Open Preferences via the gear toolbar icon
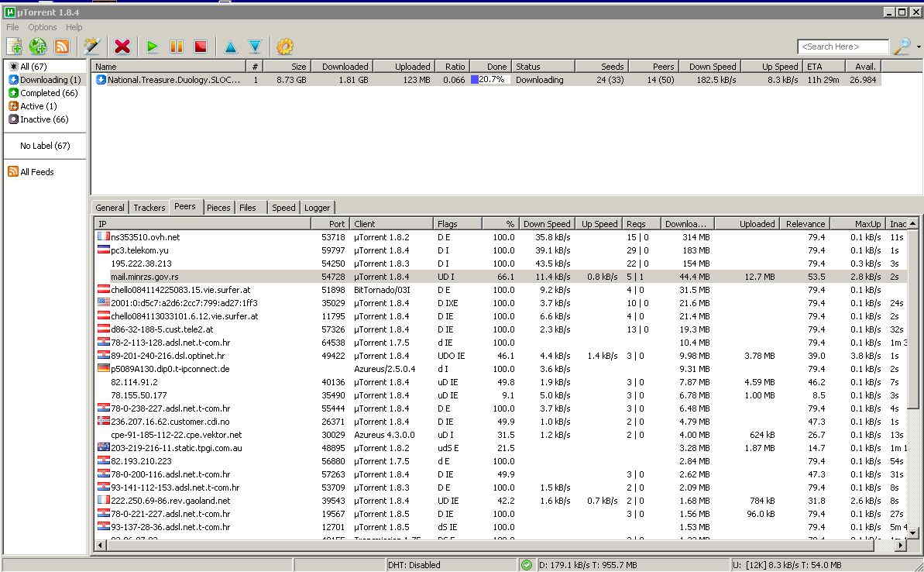Screen dimensions: 924x572 point(284,46)
